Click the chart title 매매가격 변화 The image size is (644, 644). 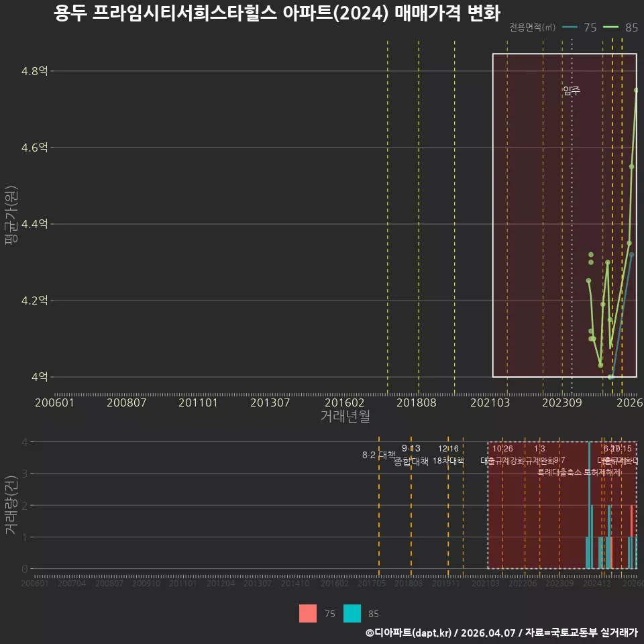click(447, 13)
